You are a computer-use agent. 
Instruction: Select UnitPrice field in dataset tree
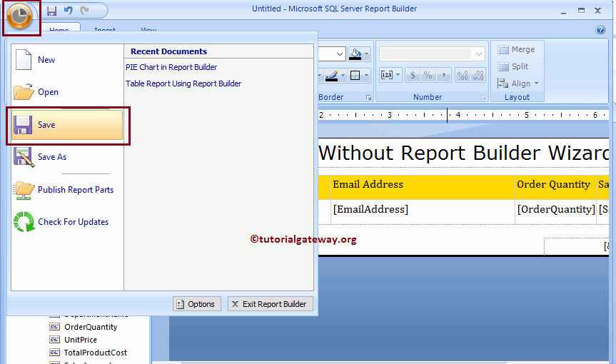click(81, 340)
